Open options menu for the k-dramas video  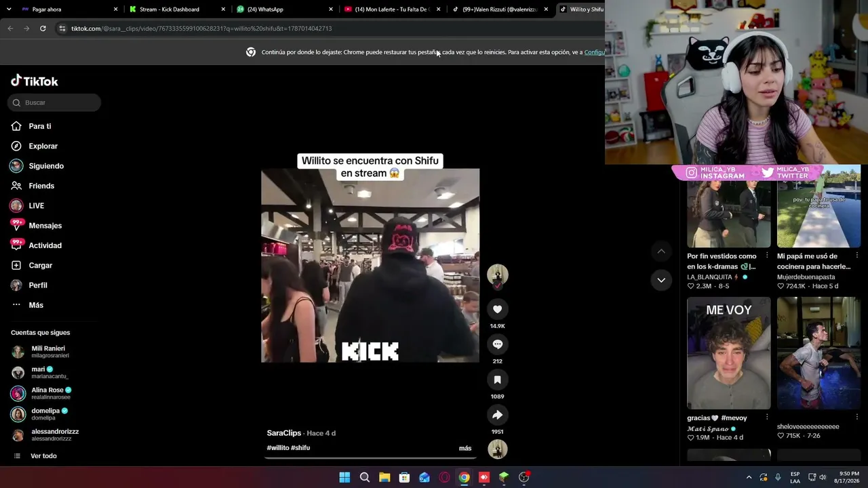[767, 256]
